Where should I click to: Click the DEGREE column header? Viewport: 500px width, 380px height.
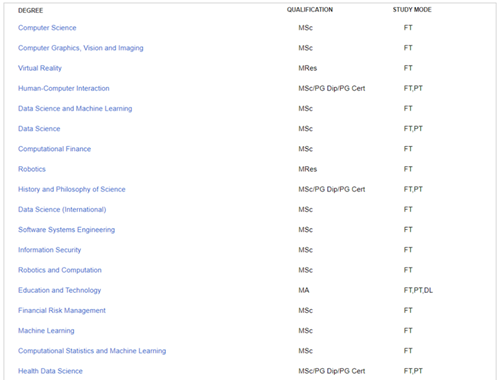[30, 11]
